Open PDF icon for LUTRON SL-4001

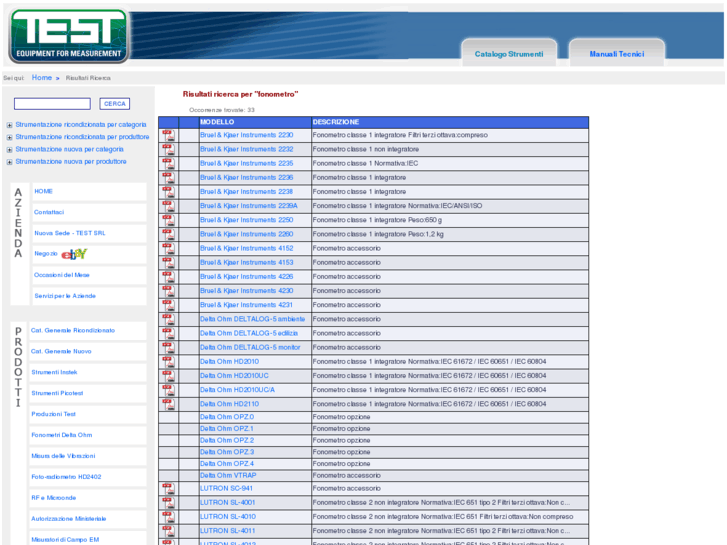168,503
